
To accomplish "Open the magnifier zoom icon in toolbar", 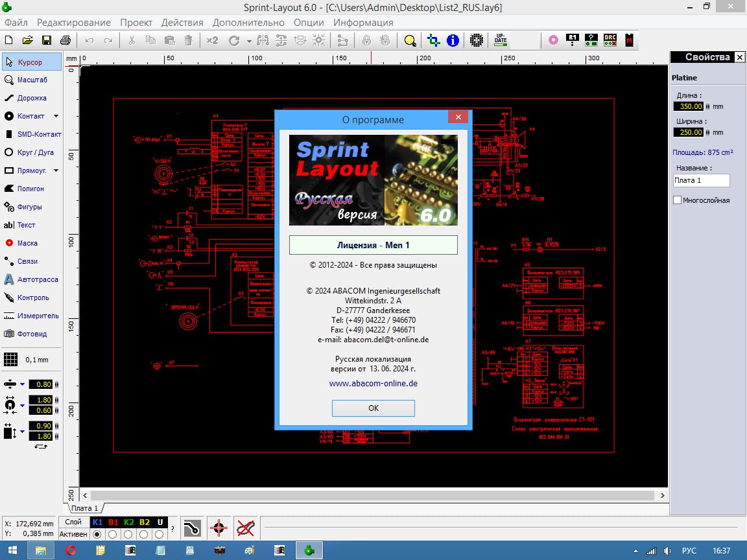I will [x=410, y=40].
